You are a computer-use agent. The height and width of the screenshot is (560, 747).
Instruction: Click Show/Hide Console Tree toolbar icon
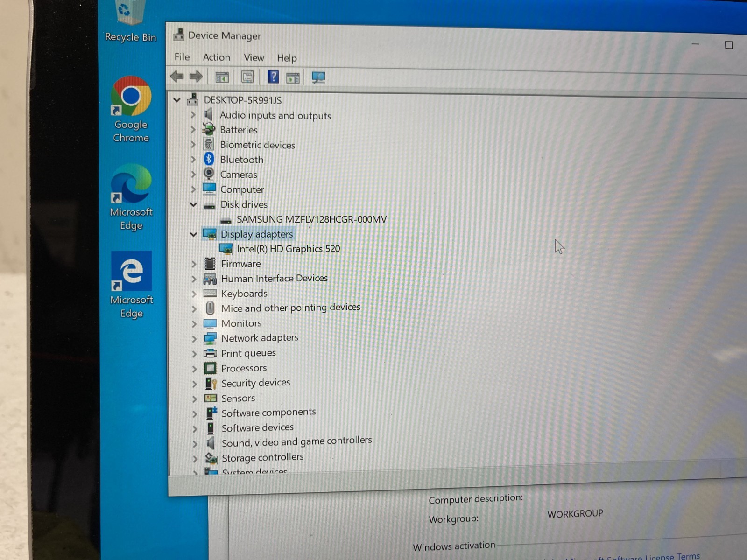coord(222,77)
